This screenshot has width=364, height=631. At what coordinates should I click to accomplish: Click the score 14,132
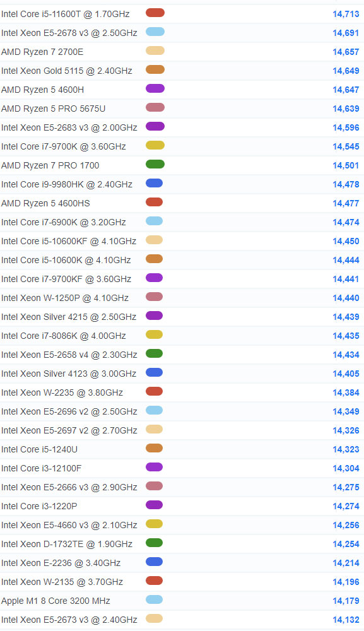[x=346, y=620]
